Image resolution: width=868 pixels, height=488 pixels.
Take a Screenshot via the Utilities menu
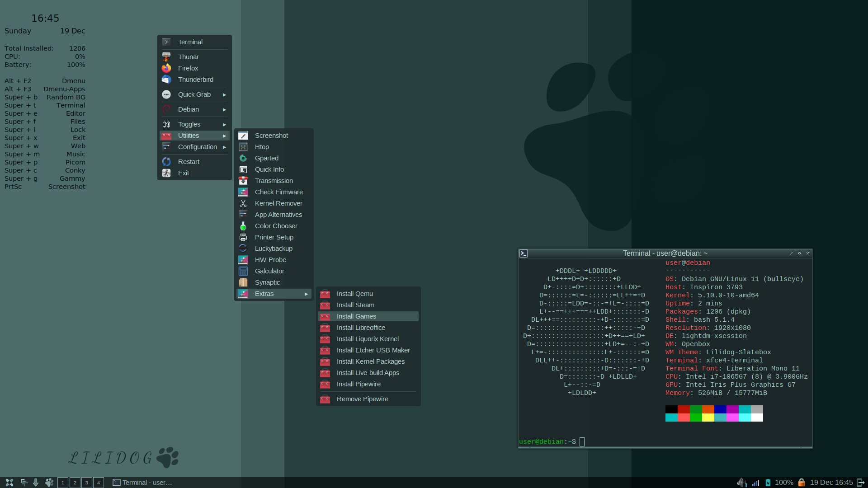[271, 135]
